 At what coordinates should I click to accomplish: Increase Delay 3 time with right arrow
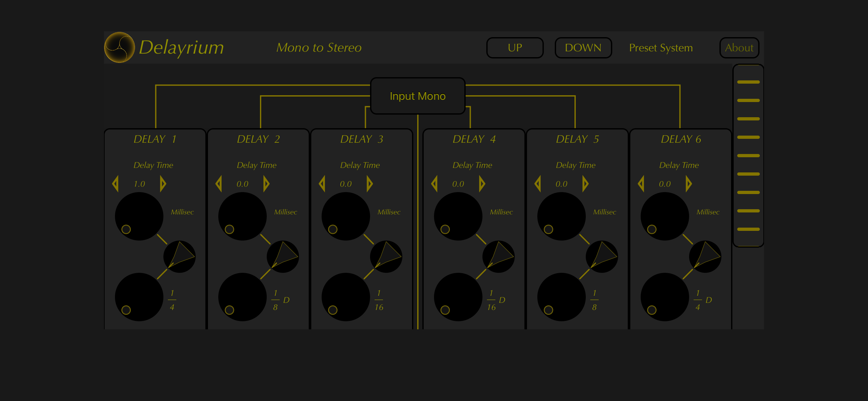(370, 184)
